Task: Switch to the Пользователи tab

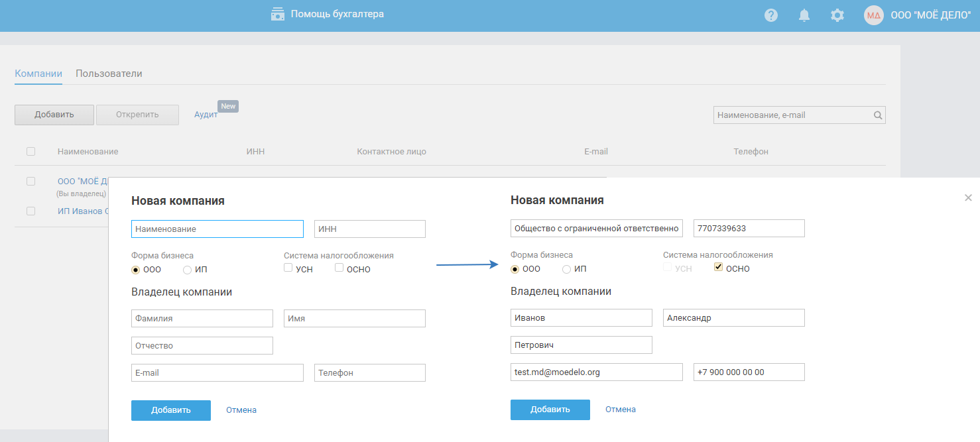Action: point(109,74)
